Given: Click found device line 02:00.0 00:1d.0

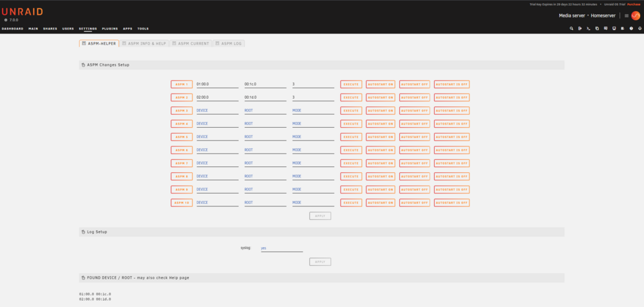Looking at the screenshot, I should point(95,299).
